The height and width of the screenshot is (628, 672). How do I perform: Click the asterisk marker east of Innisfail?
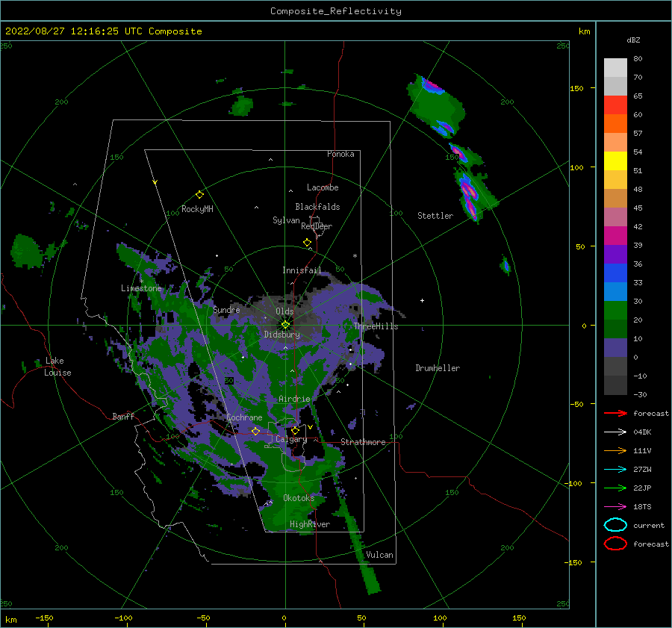pos(355,256)
